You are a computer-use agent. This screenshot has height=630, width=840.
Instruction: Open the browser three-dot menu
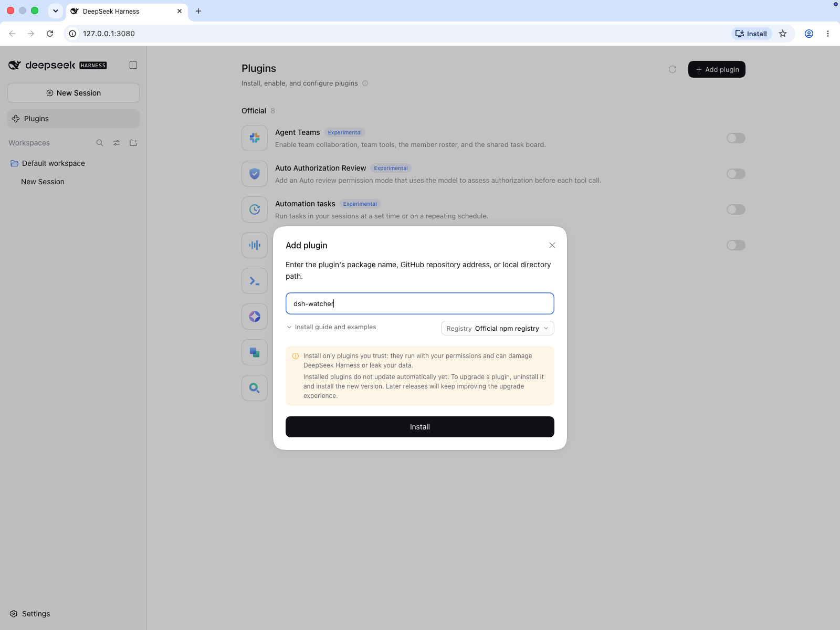point(828,34)
